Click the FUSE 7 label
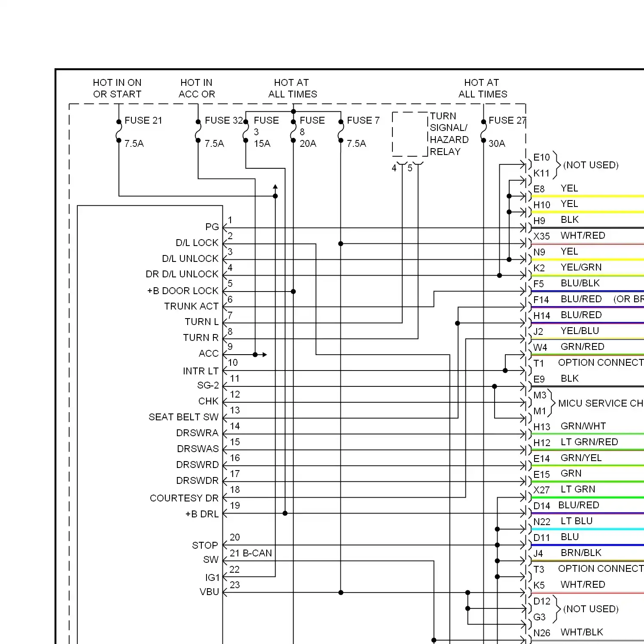 click(x=363, y=121)
